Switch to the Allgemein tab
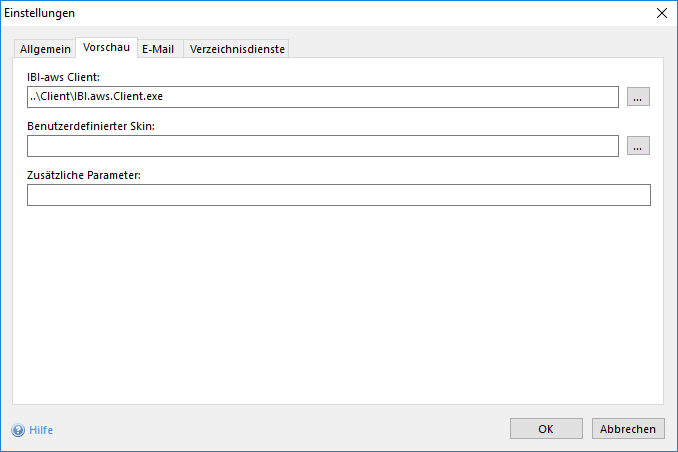Viewport: 678px width, 452px height. coord(45,49)
